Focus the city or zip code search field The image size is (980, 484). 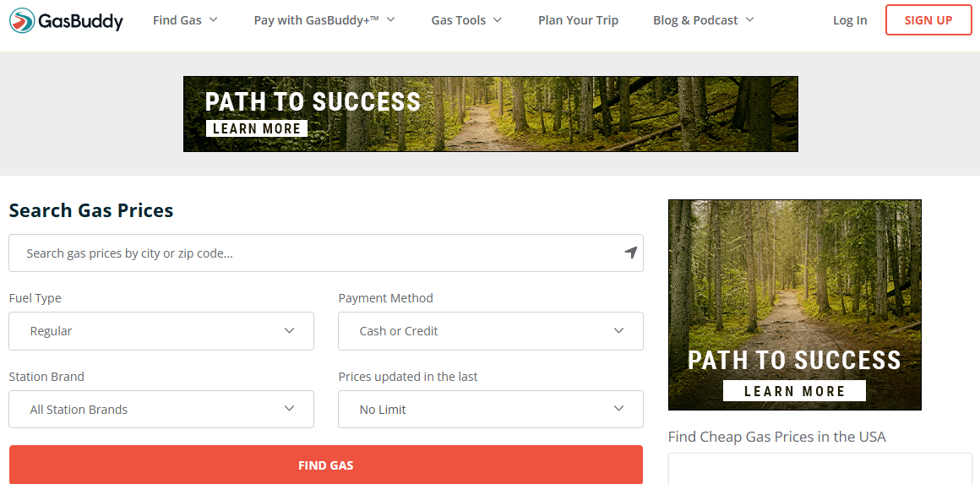pyautogui.click(x=313, y=253)
